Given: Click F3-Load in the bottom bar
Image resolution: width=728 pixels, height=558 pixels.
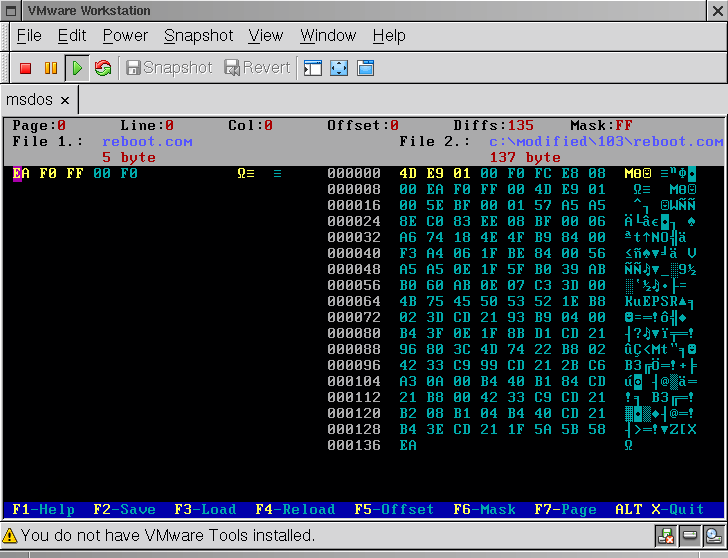Looking at the screenshot, I should tap(205, 509).
